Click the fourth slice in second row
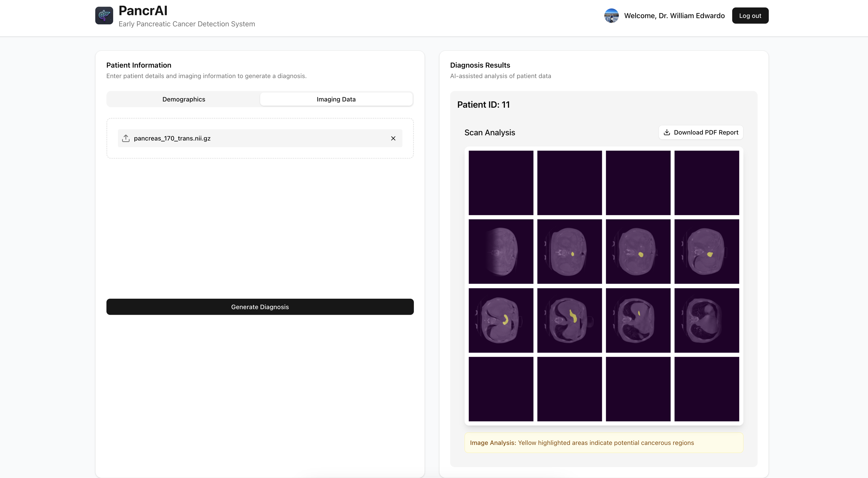Image resolution: width=868 pixels, height=478 pixels. point(707,251)
